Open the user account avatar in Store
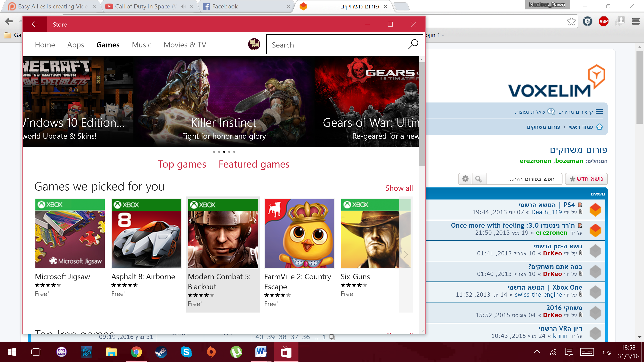644x362 pixels. [x=254, y=44]
